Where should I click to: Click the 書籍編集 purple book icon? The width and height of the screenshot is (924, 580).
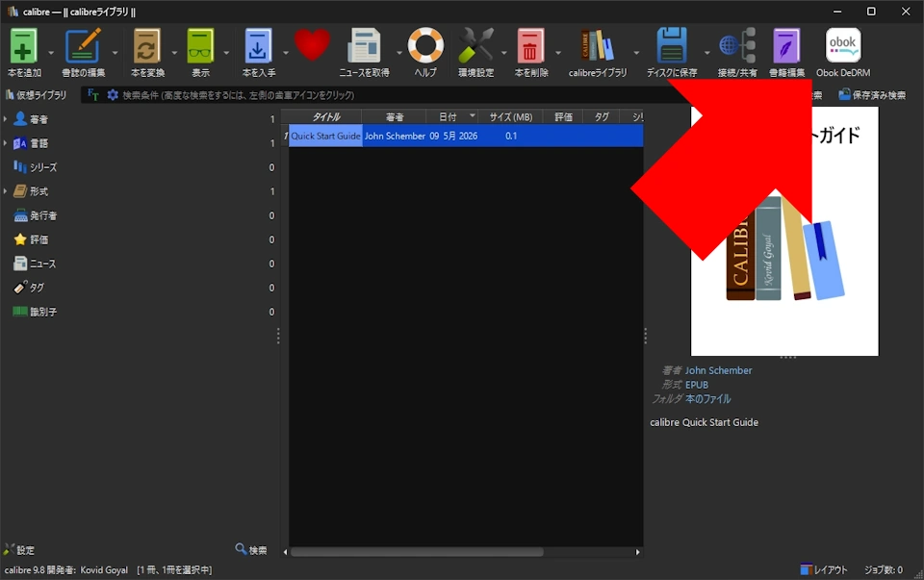(x=786, y=46)
